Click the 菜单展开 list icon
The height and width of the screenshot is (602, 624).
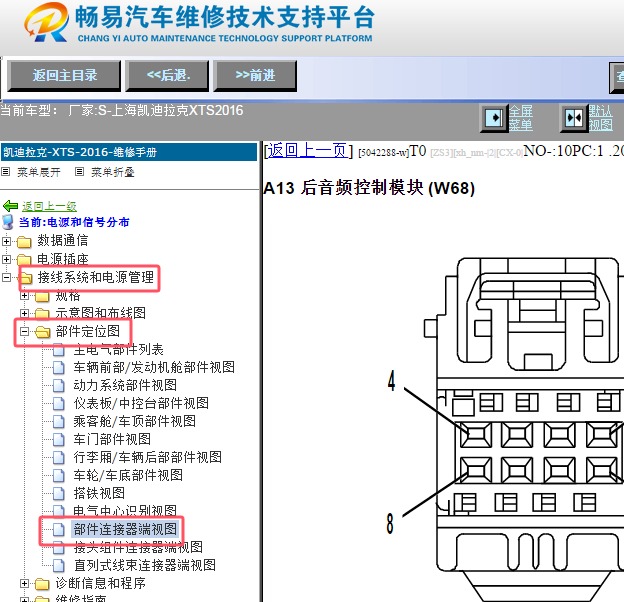pos(6,172)
